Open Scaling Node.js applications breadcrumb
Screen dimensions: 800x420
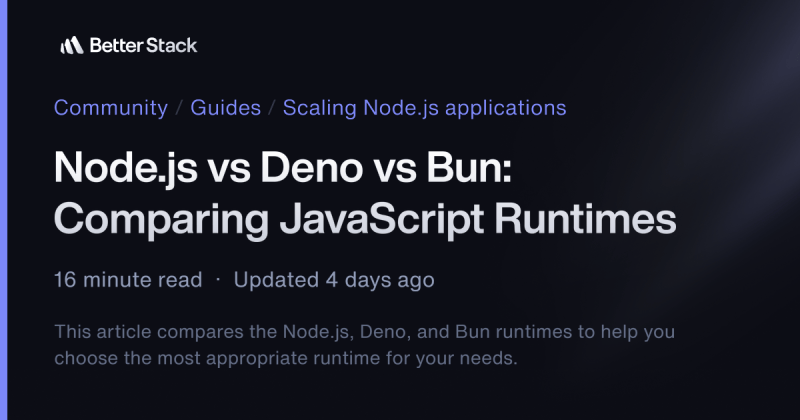coord(424,108)
